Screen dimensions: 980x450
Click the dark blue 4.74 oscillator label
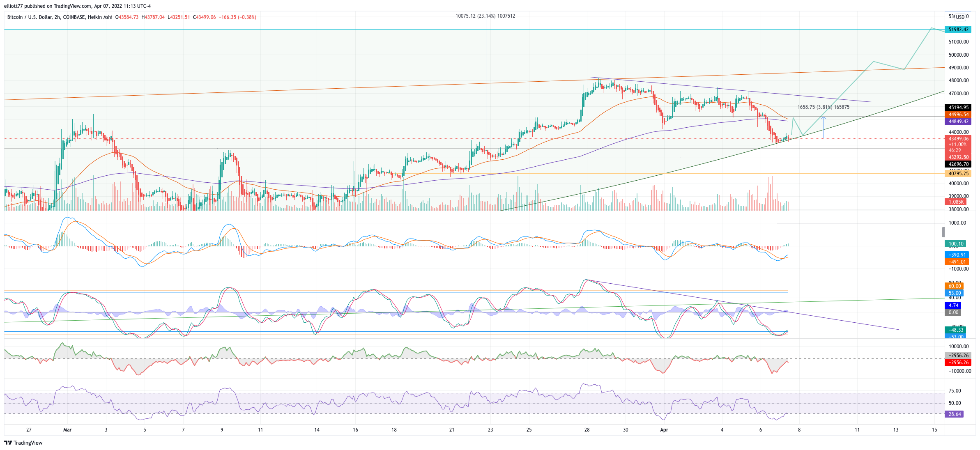tap(953, 305)
